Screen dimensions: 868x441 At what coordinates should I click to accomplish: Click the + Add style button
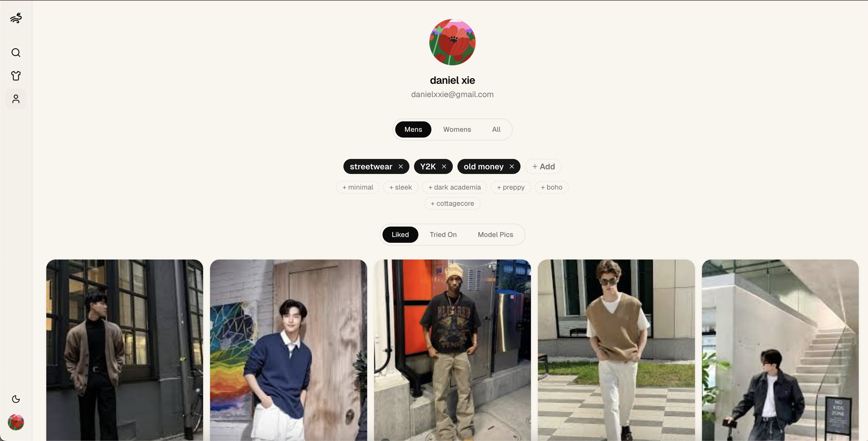[x=543, y=167]
